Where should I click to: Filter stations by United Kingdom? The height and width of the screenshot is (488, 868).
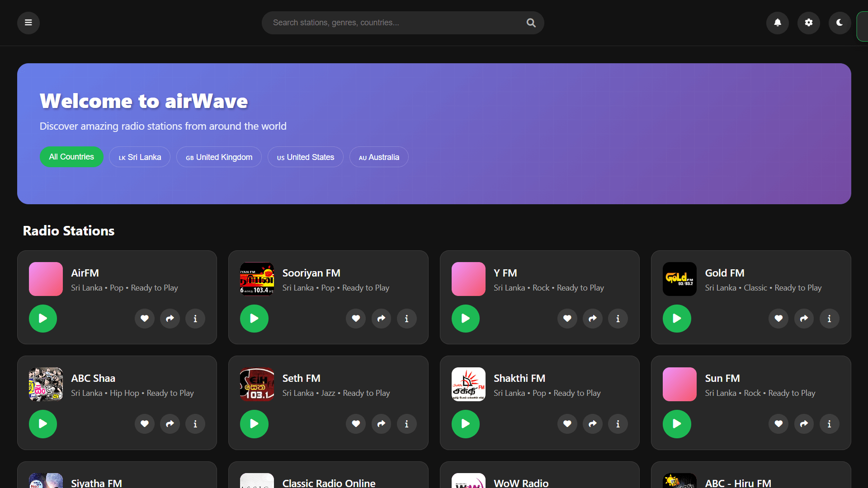click(219, 157)
